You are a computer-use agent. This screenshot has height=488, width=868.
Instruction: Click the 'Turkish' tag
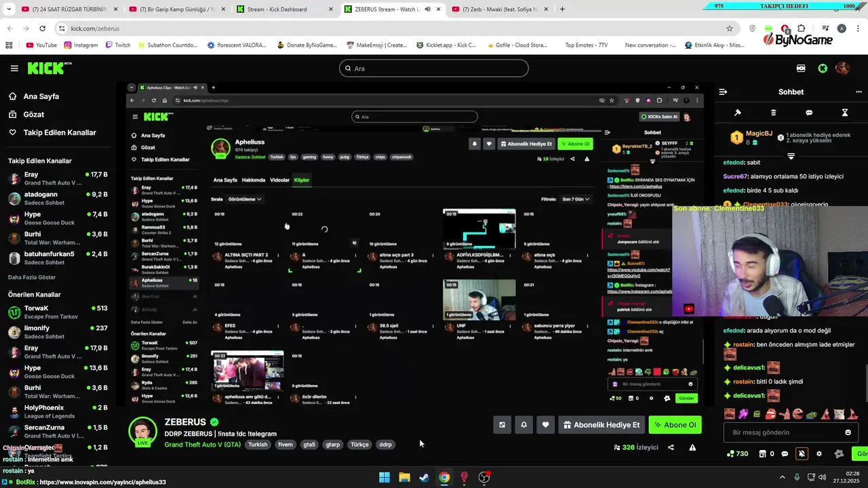click(x=258, y=445)
